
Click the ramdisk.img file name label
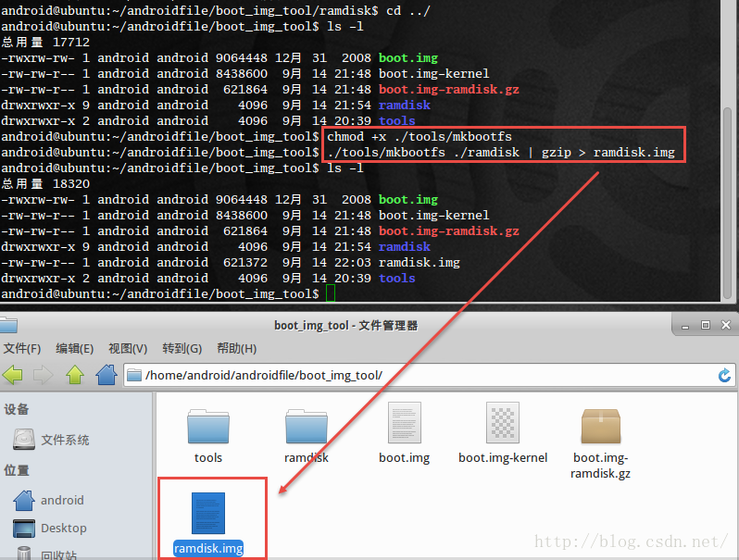click(x=208, y=549)
